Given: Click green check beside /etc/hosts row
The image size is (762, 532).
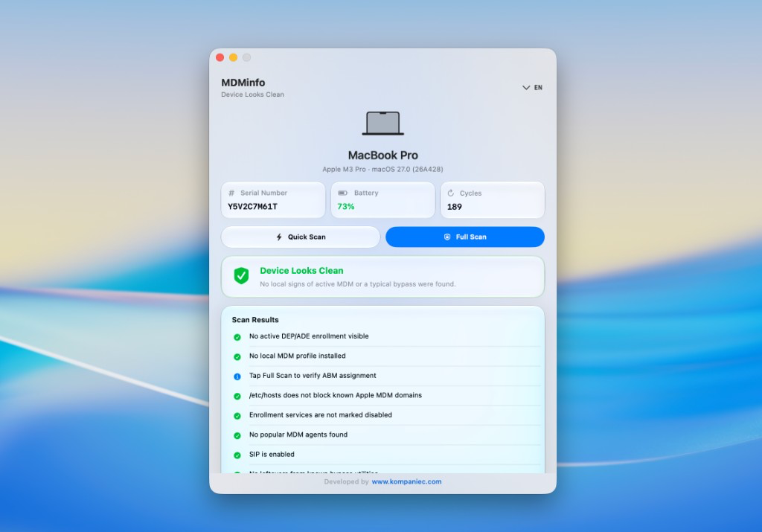Looking at the screenshot, I should [x=237, y=397].
